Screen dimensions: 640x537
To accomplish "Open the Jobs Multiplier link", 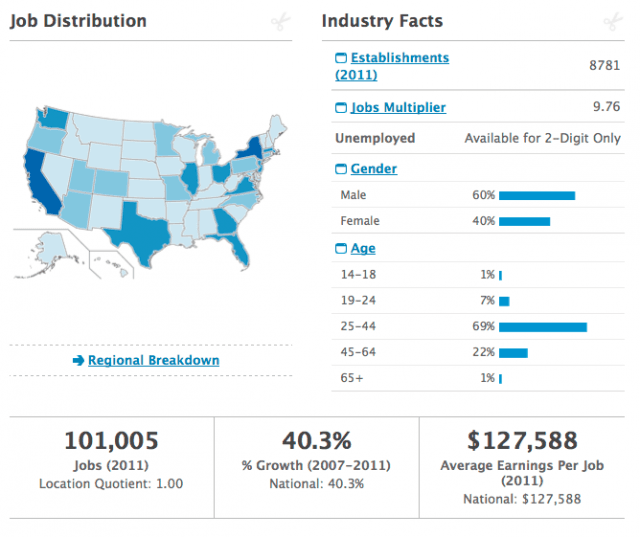I will pyautogui.click(x=398, y=108).
